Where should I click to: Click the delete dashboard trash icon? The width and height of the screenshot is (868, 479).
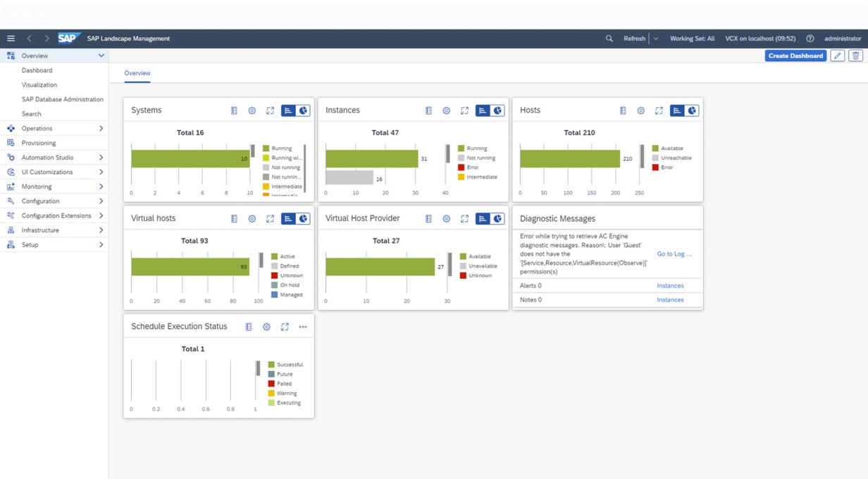pos(855,56)
